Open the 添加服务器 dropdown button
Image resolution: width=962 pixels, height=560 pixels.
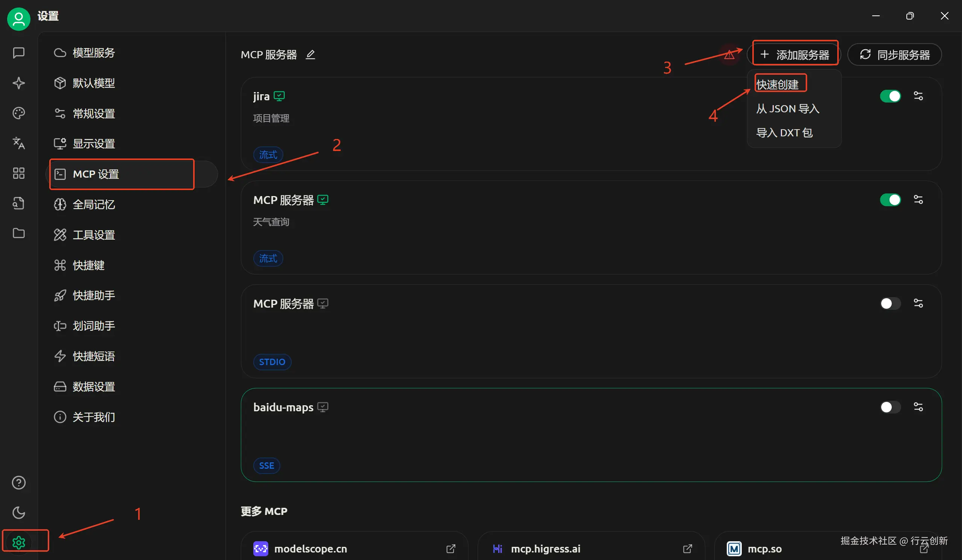[795, 54]
